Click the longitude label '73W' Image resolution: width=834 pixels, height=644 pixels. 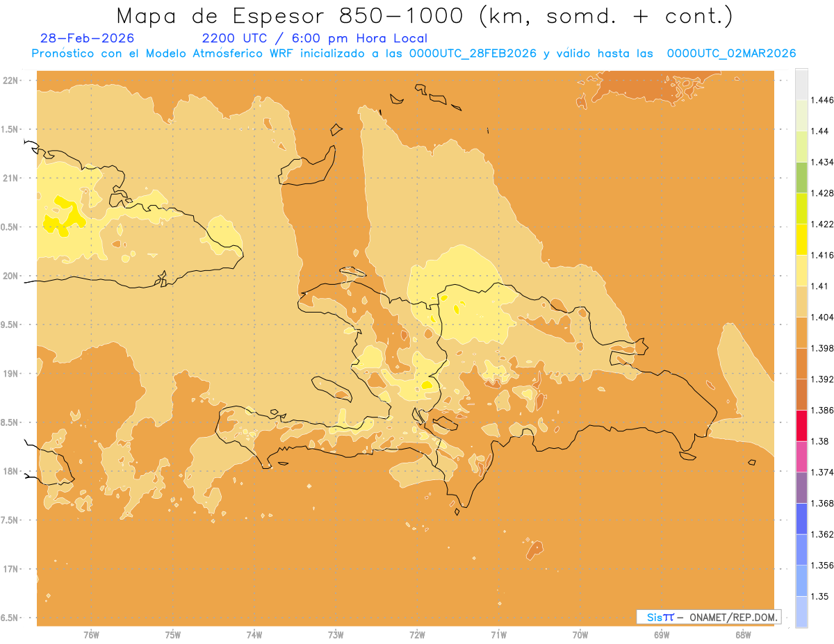(x=336, y=635)
